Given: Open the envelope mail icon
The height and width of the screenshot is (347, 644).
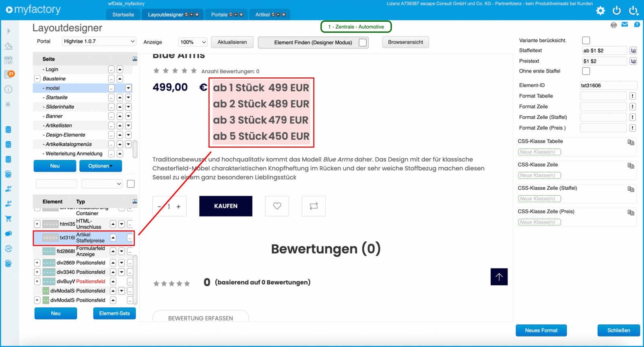Looking at the screenshot, I should tap(625, 25).
